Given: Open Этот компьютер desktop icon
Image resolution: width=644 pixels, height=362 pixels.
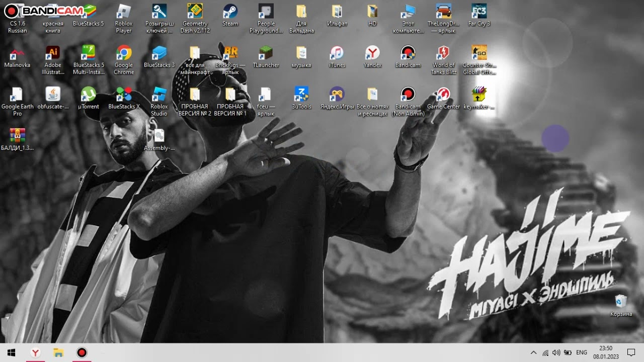Looking at the screenshot, I should tap(408, 19).
